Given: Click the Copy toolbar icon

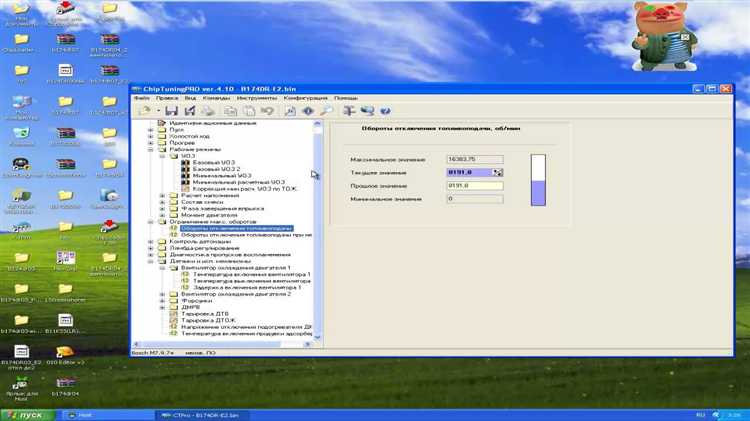Looking at the screenshot, I should click(231, 111).
